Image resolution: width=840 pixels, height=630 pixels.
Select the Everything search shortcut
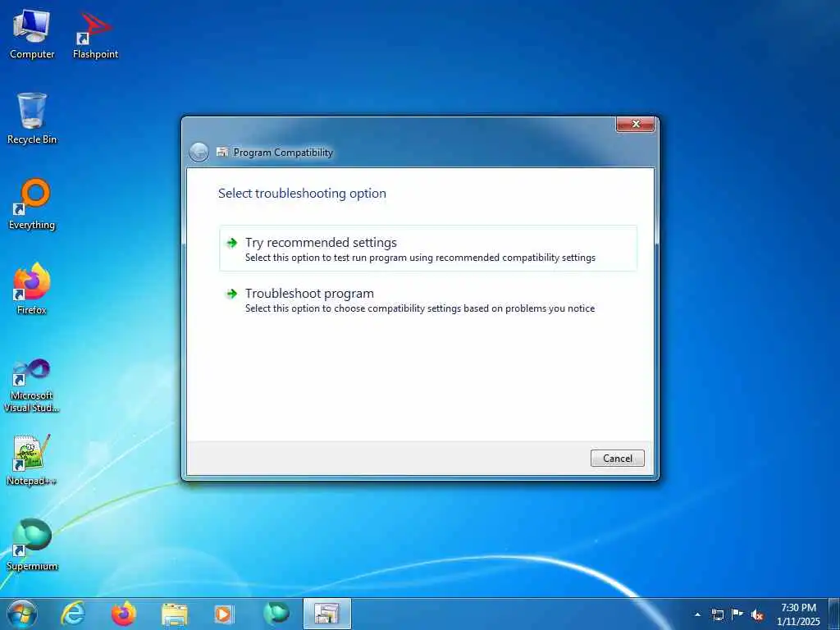32,204
